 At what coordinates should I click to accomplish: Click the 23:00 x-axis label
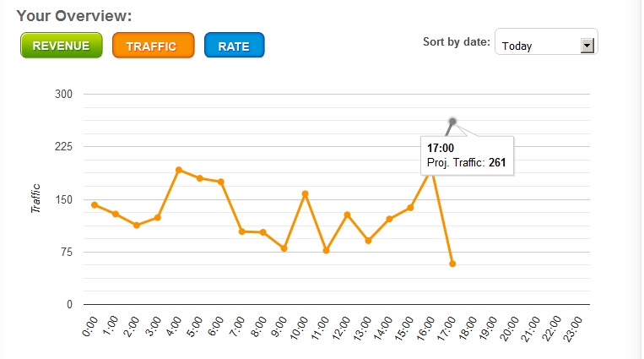tap(576, 324)
